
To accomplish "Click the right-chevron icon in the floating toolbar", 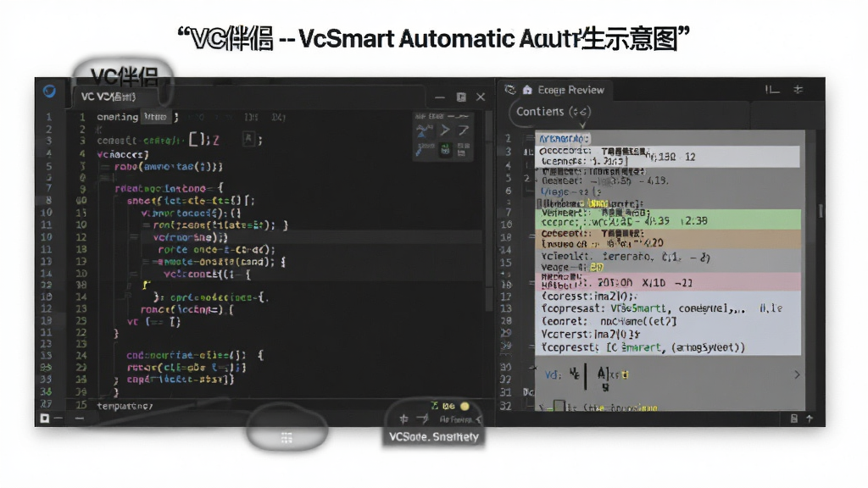I will (444, 130).
